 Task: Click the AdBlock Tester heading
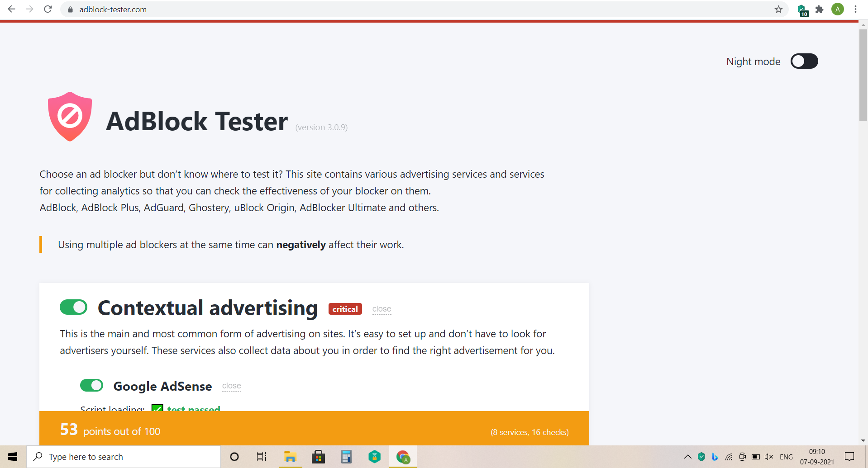[x=196, y=121]
